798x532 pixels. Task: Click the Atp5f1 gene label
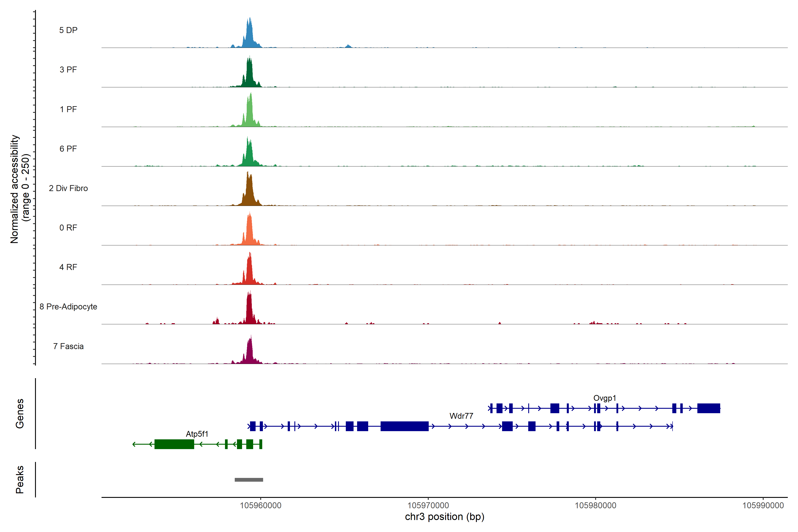tap(197, 434)
